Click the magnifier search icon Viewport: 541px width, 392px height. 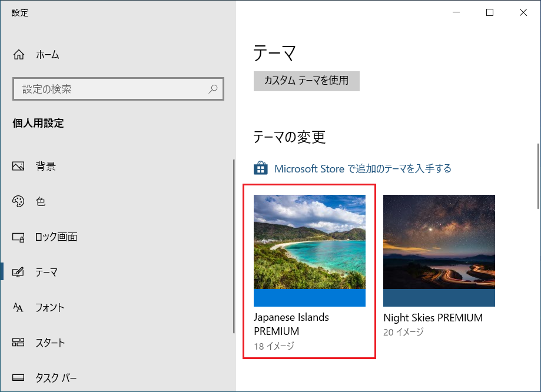[213, 89]
